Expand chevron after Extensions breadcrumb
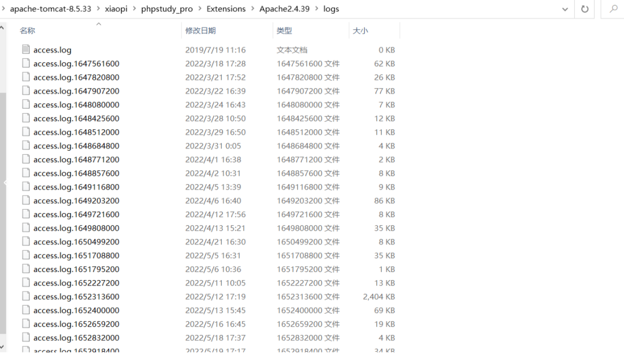624x364 pixels. (252, 9)
